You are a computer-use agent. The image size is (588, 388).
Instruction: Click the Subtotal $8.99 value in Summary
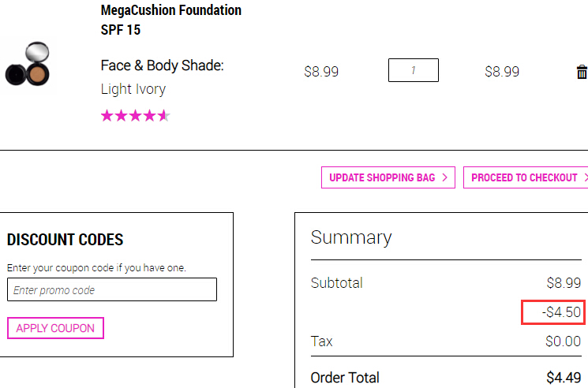564,283
